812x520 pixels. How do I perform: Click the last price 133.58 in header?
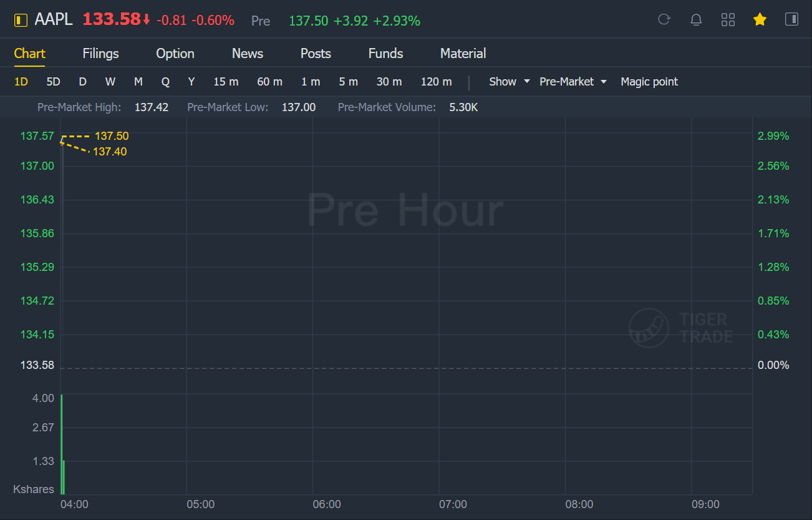[x=112, y=19]
